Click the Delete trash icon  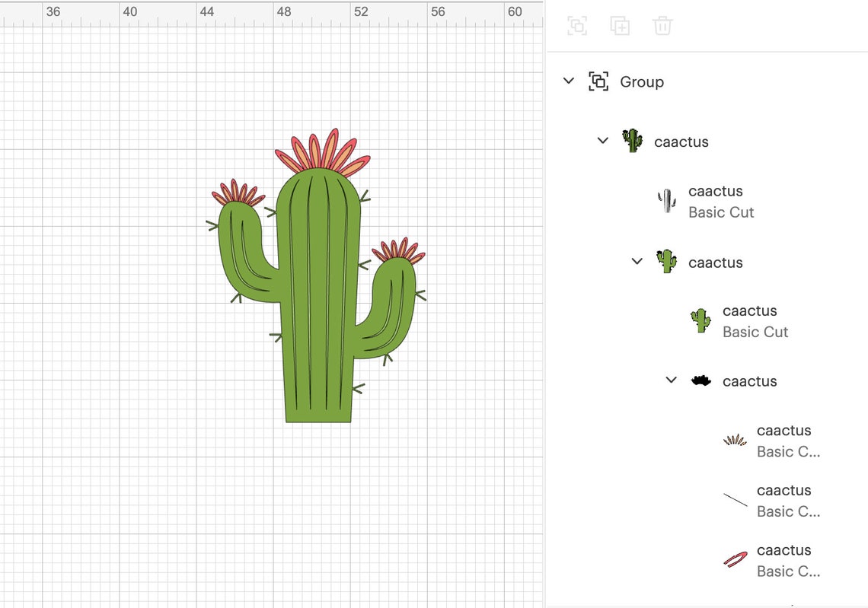point(662,25)
